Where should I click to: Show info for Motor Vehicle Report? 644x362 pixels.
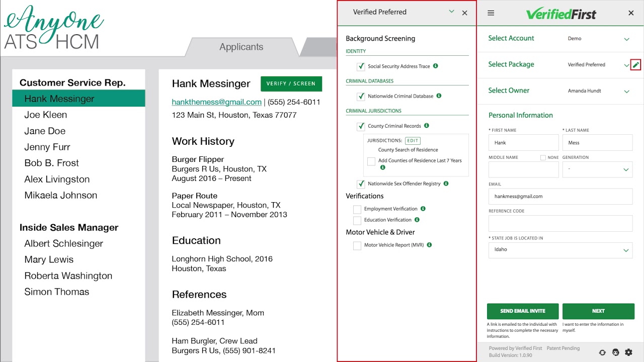(x=429, y=245)
